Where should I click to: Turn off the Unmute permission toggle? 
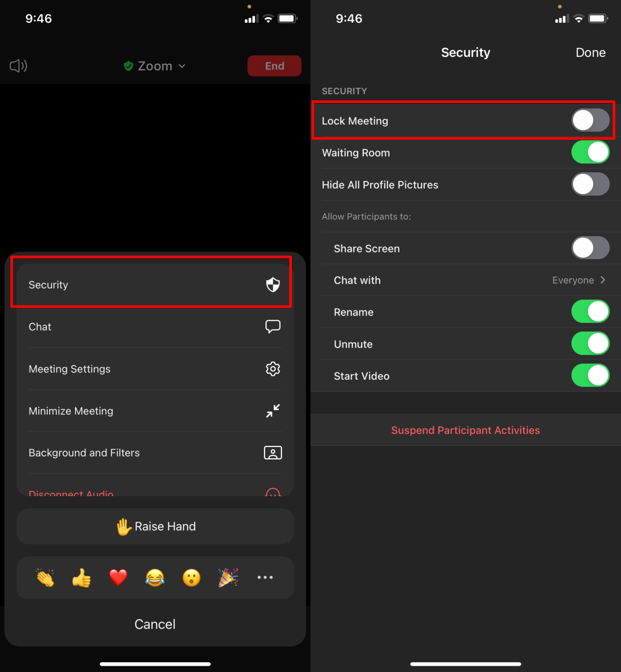point(590,344)
